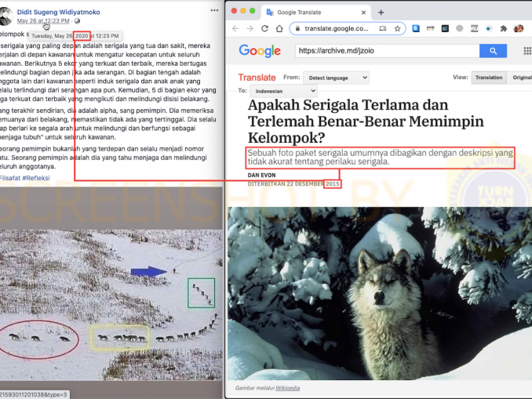Screen dimensions: 532x399
Task: Open the 'Detect language' From dropdown
Action: pyautogui.click(x=336, y=78)
